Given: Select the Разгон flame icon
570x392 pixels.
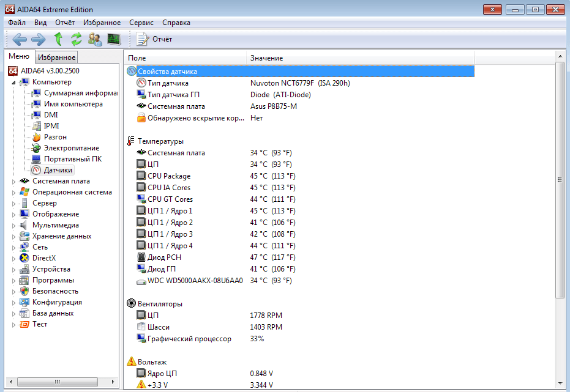Looking at the screenshot, I should [36, 137].
